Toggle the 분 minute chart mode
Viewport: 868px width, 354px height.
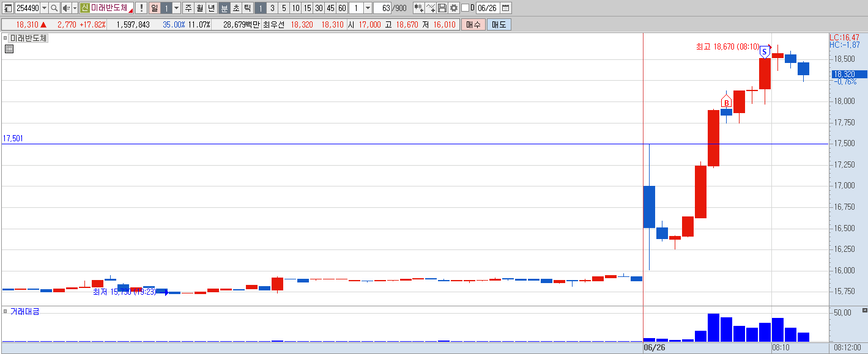(x=224, y=8)
